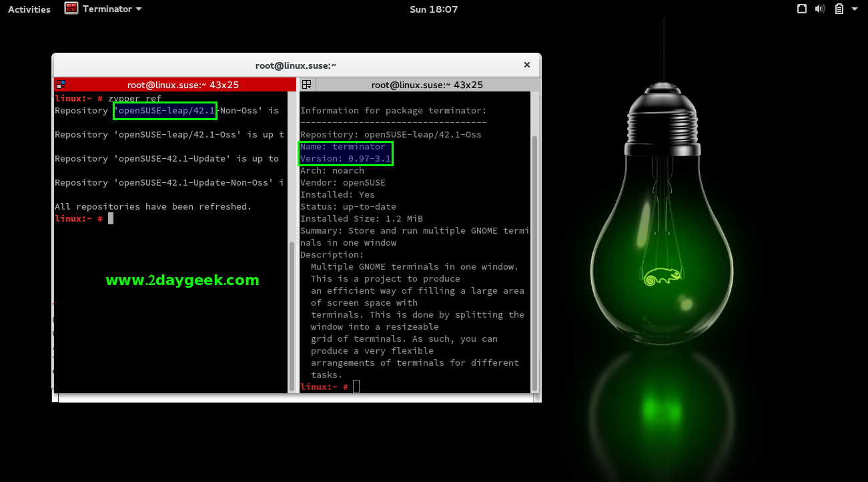Click the 'Description:' line

[x=332, y=254]
